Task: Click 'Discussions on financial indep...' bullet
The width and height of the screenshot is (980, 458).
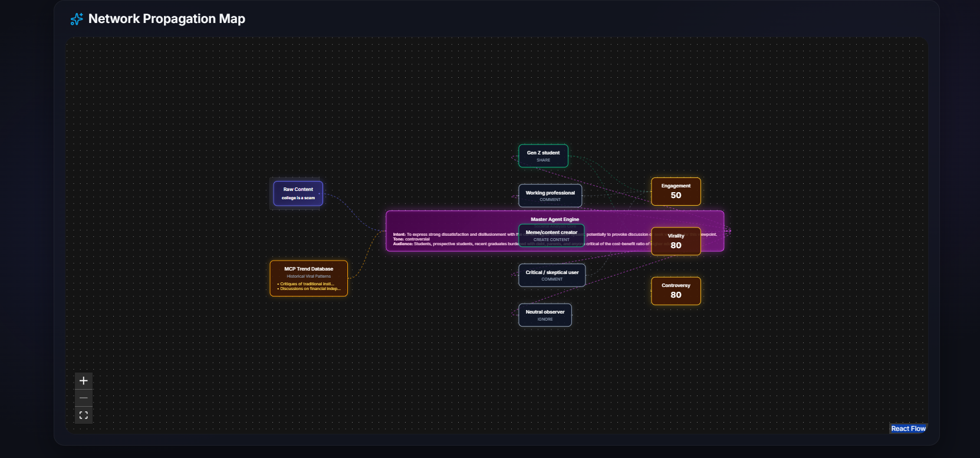Action: 309,289
